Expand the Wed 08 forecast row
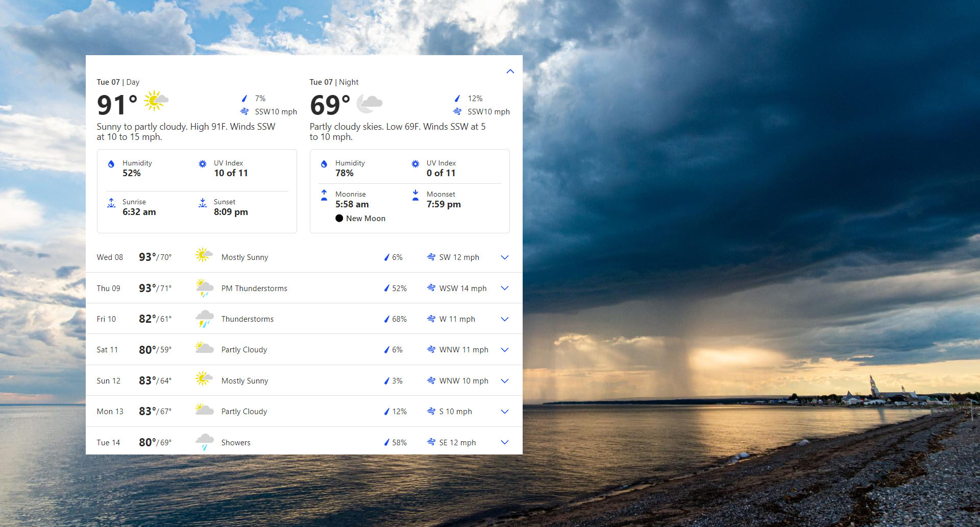This screenshot has height=527, width=980. (x=504, y=257)
